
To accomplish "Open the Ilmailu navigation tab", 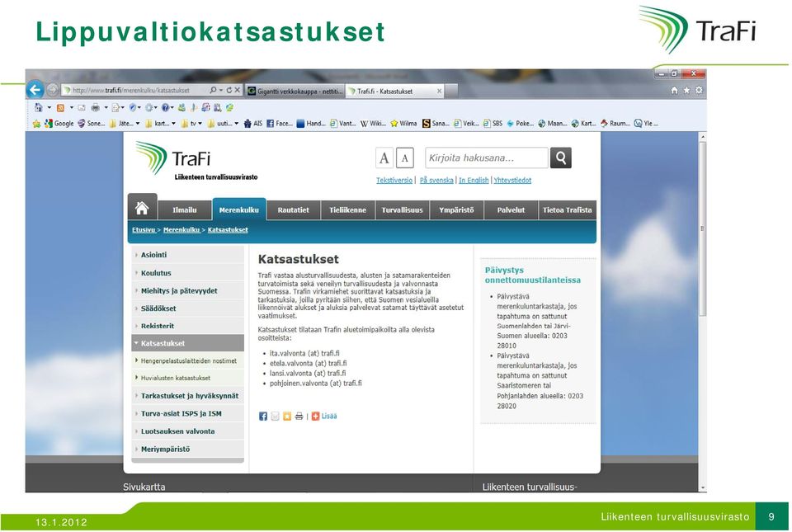I will tap(184, 210).
